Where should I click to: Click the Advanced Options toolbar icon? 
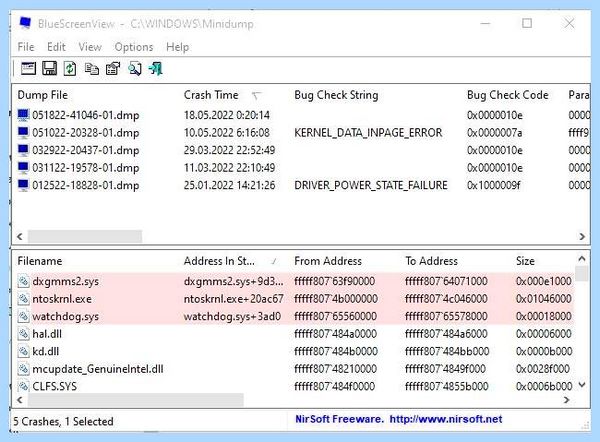[x=28, y=69]
